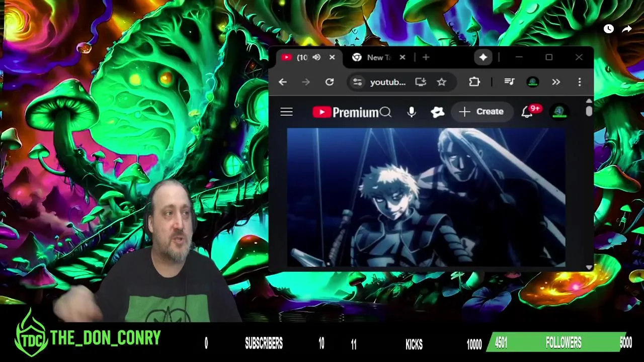Click the scrollbar down arrow
This screenshot has height=362, width=644.
tap(589, 267)
